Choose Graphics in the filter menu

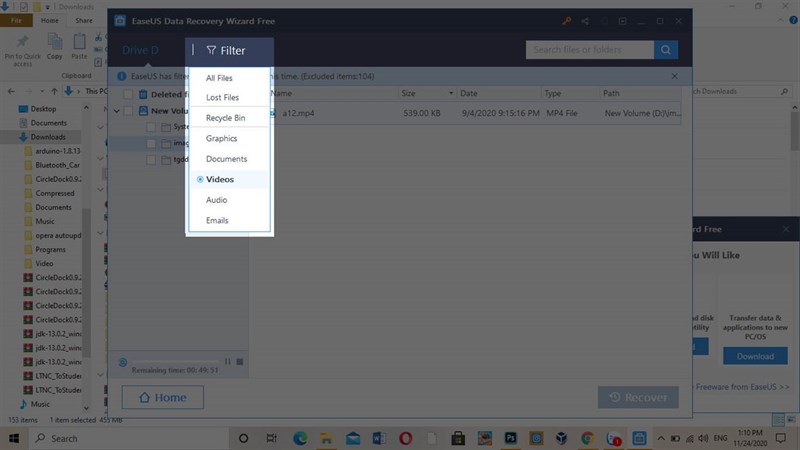pos(221,138)
